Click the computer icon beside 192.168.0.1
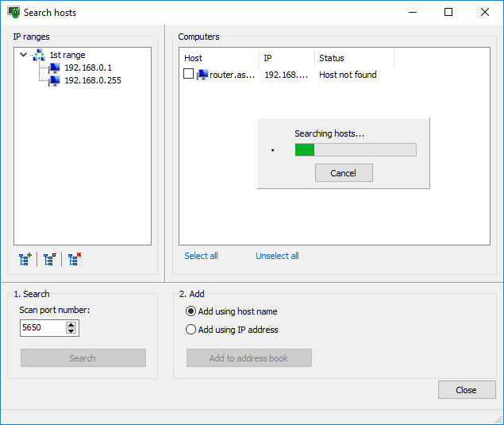The image size is (504, 425). tap(54, 68)
